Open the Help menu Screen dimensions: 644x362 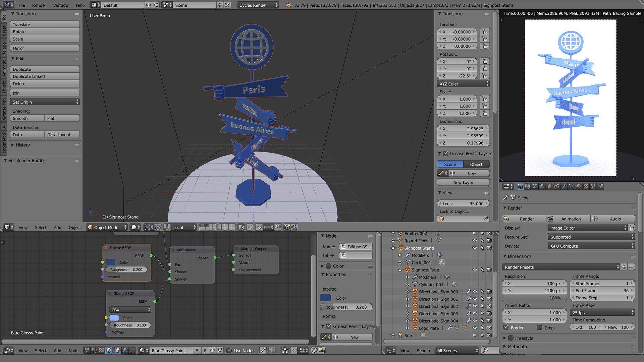point(80,5)
